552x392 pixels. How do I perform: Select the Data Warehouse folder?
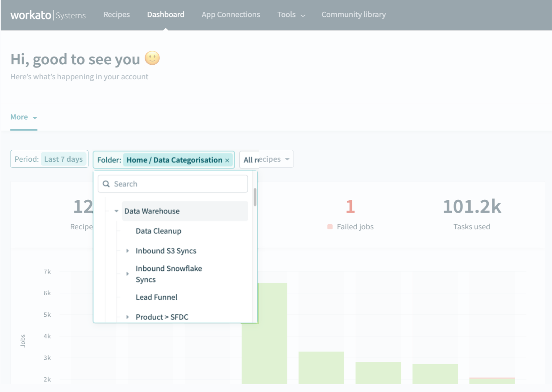tap(185, 211)
